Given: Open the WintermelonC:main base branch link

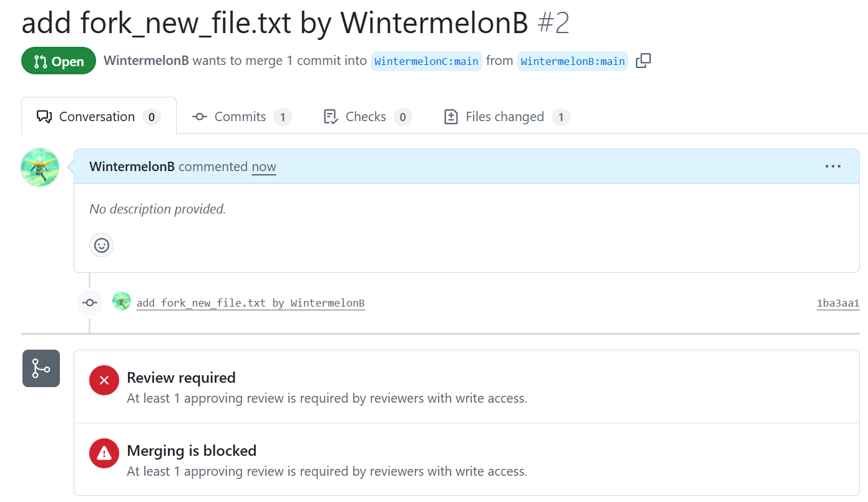Looking at the screenshot, I should tap(426, 61).
